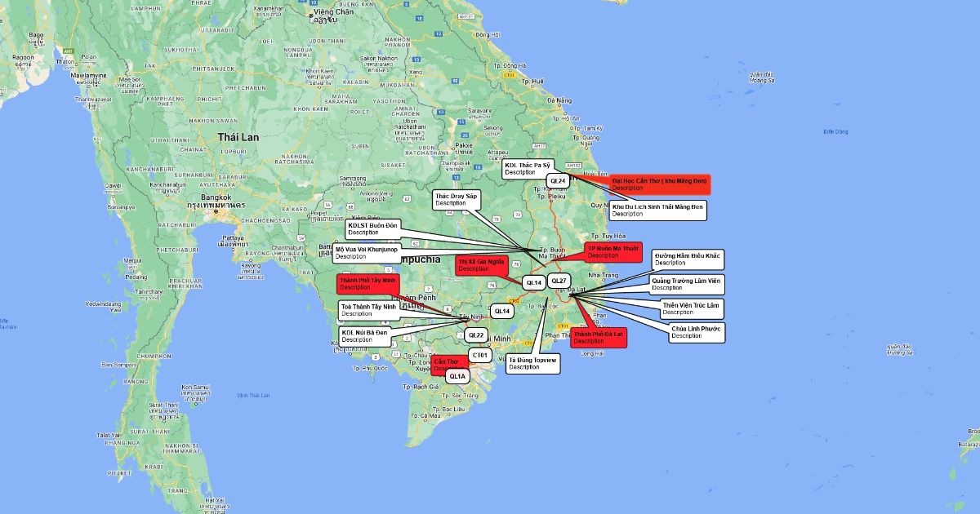Select the QL27 route badge

(559, 281)
